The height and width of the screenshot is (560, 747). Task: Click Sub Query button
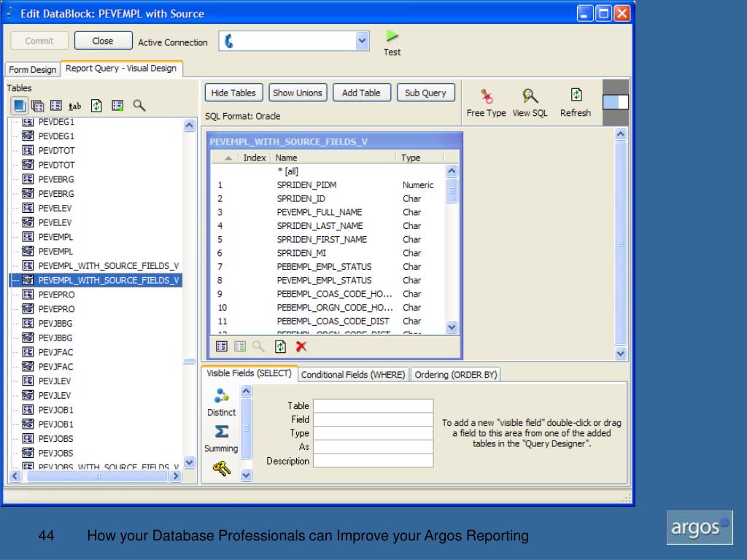click(x=426, y=93)
